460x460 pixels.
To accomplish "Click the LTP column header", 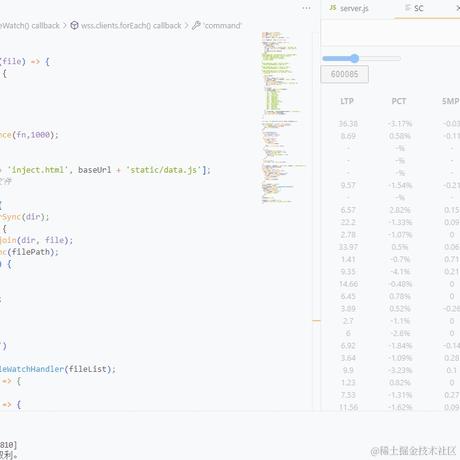I will click(x=347, y=101).
